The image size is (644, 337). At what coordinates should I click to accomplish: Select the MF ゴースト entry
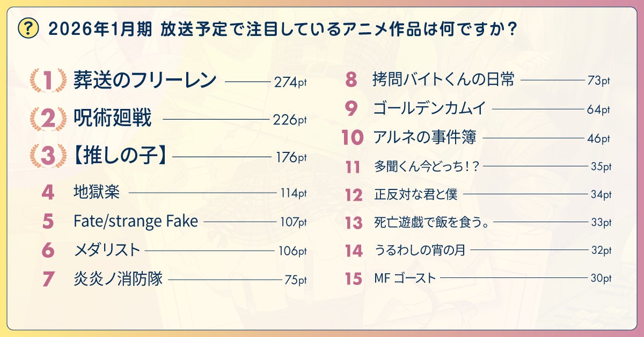coord(405,278)
